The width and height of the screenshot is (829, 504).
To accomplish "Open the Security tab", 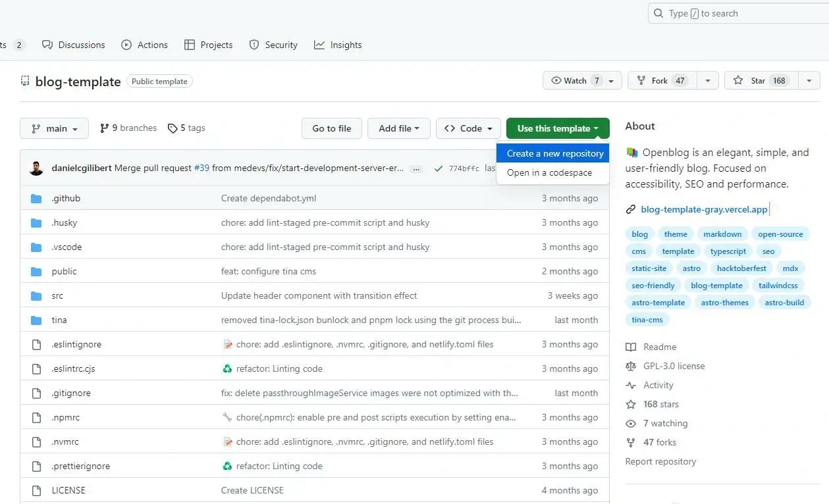I will [273, 45].
